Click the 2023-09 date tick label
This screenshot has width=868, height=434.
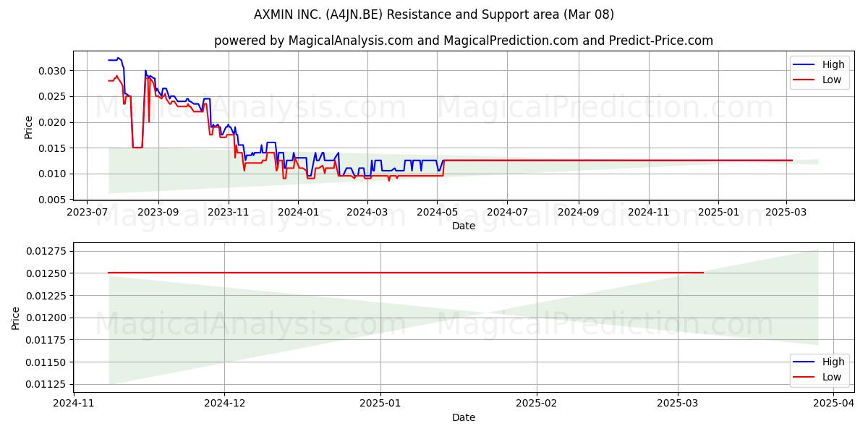(x=158, y=213)
